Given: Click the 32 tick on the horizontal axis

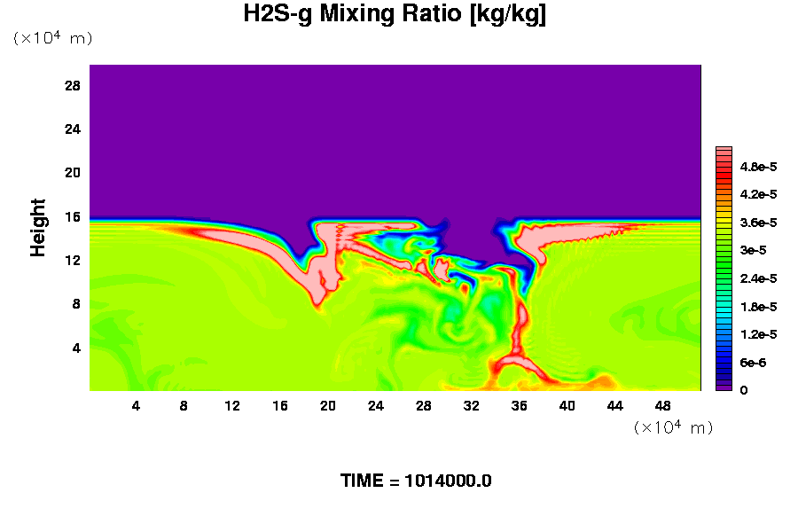Looking at the screenshot, I should click(472, 406).
